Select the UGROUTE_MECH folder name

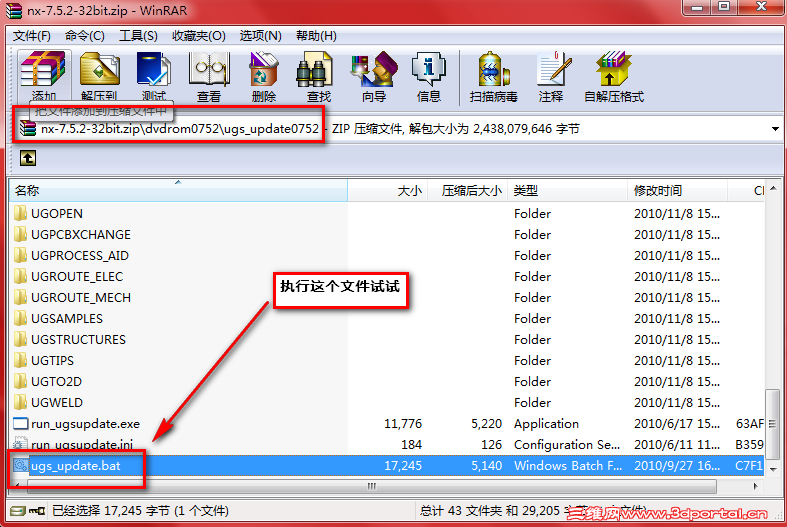tap(81, 298)
